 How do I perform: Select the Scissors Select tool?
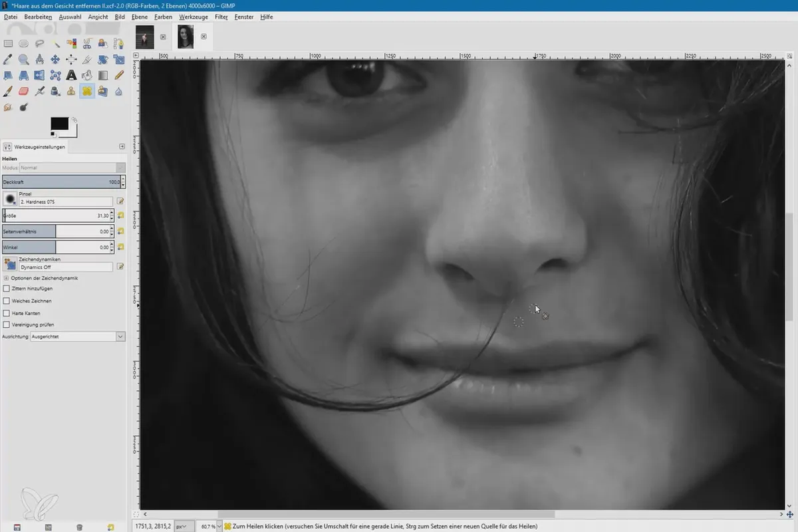pyautogui.click(x=87, y=43)
